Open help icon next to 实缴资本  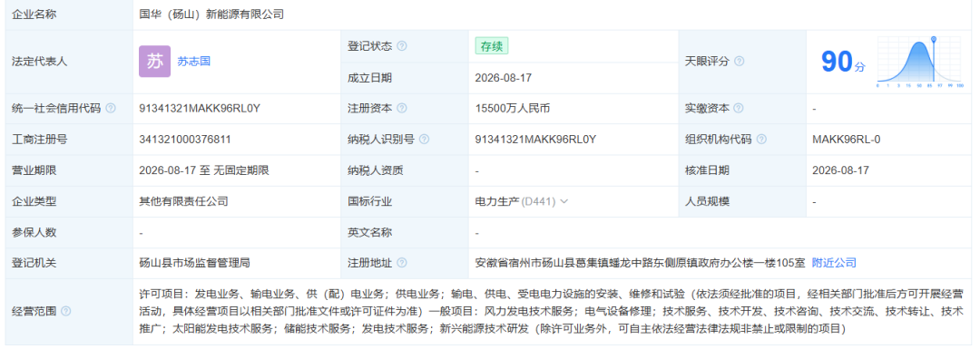[739, 108]
